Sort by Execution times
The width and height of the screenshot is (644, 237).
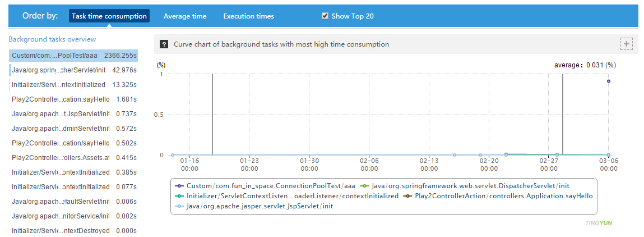pos(249,16)
